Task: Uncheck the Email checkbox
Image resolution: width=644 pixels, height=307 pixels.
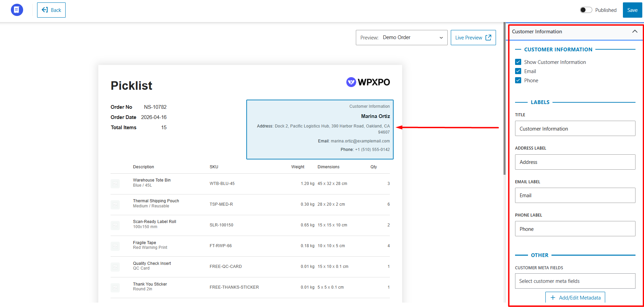Action: point(518,71)
